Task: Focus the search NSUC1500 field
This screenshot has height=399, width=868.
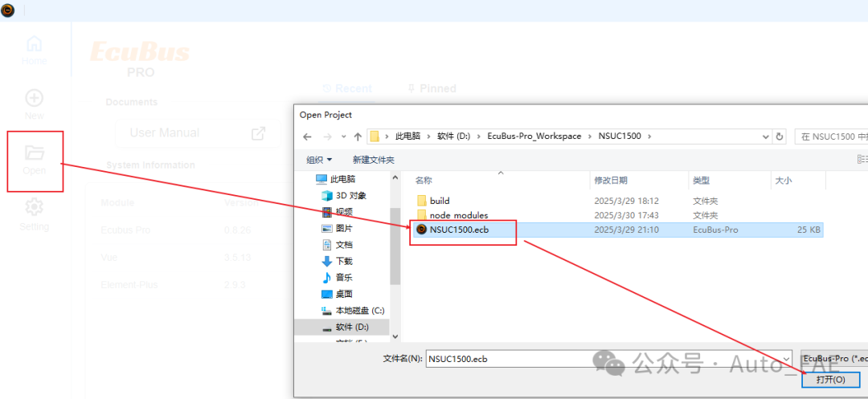Action: (x=831, y=136)
